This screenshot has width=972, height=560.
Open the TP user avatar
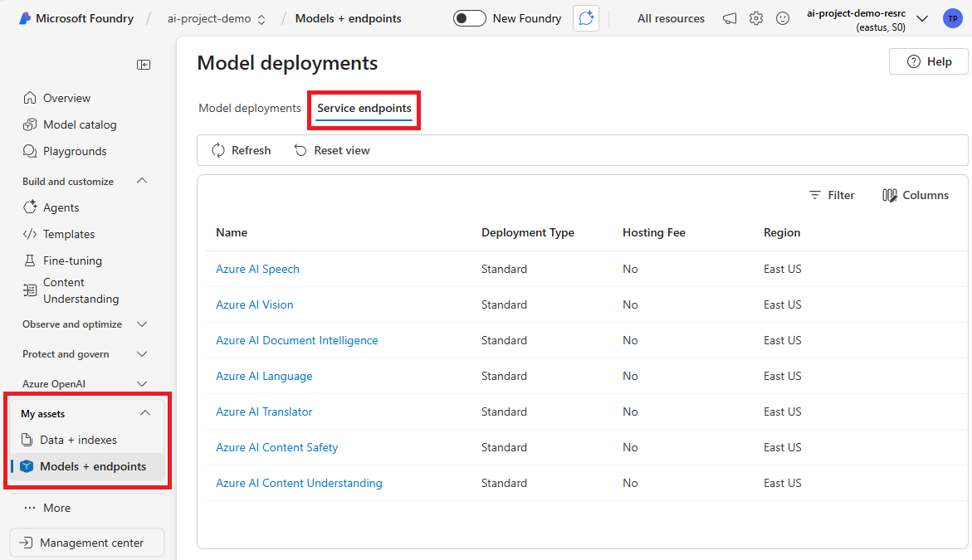click(953, 18)
